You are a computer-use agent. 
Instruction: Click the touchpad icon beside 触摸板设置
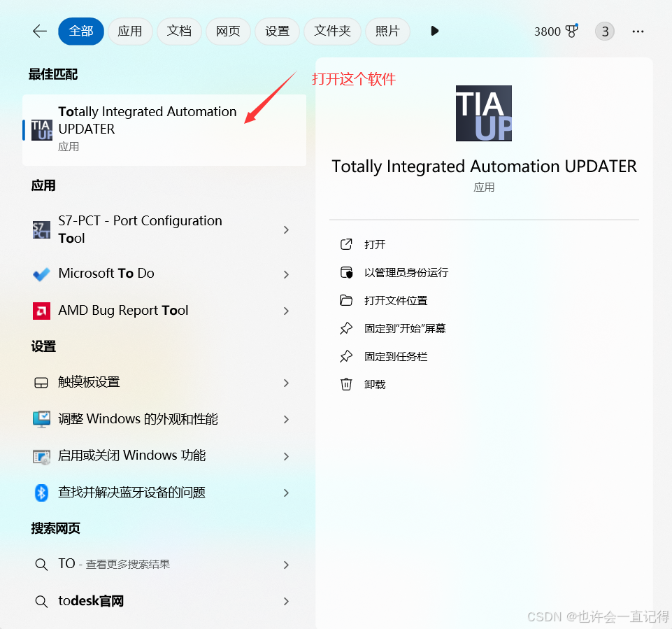41,383
